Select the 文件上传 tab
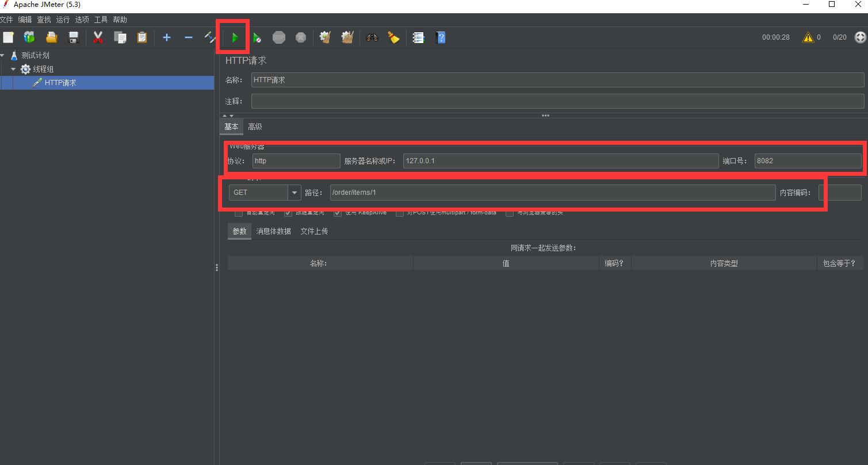Screen dimensions: 868x465 point(314,231)
